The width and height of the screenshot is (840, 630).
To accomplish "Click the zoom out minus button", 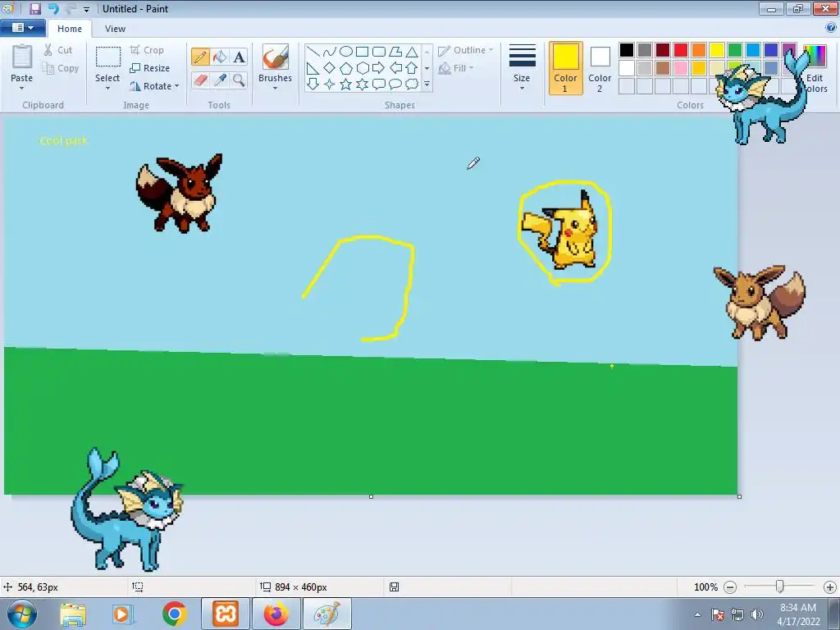I will click(730, 587).
